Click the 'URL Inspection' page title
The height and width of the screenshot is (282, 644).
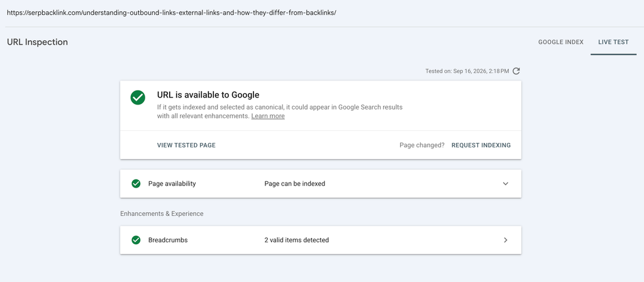pos(37,42)
